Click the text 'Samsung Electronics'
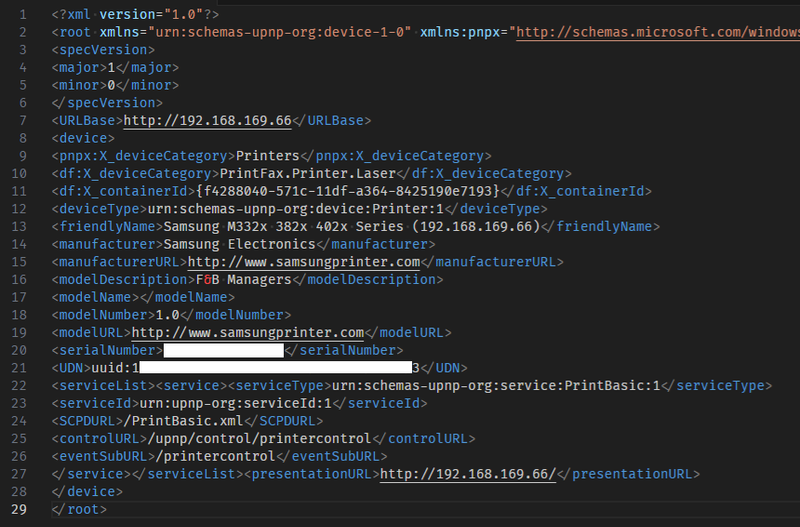 240,244
